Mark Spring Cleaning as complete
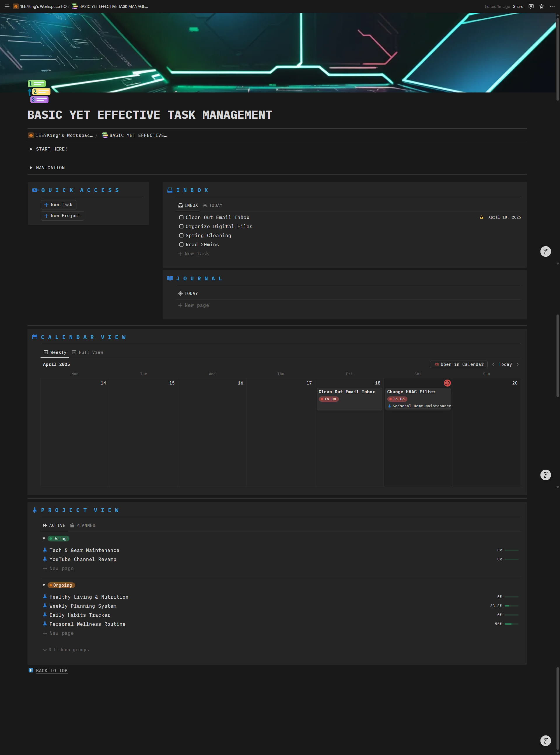The height and width of the screenshot is (755, 560). click(x=181, y=235)
